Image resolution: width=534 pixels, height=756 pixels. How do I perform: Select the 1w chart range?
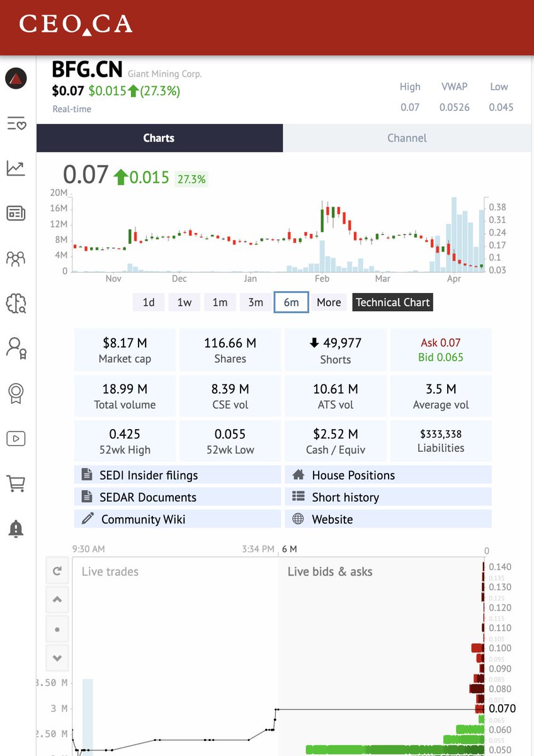185,302
